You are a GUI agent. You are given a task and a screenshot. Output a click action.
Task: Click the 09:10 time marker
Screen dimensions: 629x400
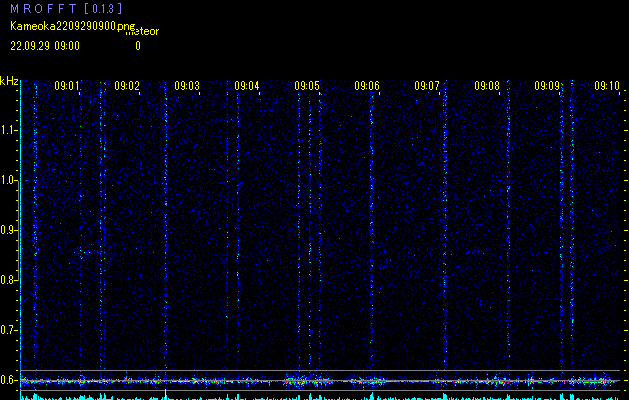607,86
